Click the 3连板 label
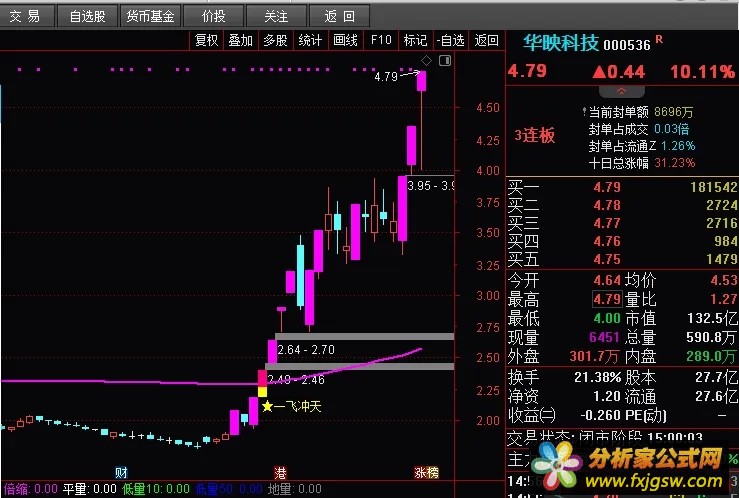The image size is (739, 498). (x=535, y=136)
